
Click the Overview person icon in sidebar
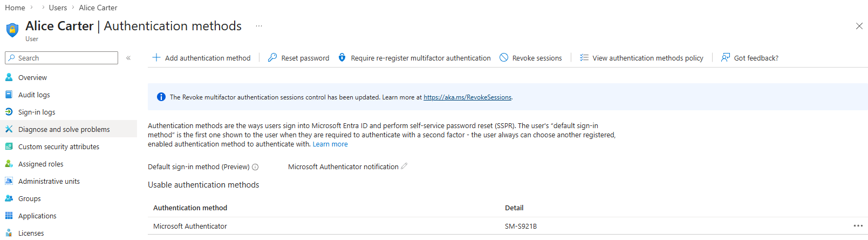(x=9, y=77)
